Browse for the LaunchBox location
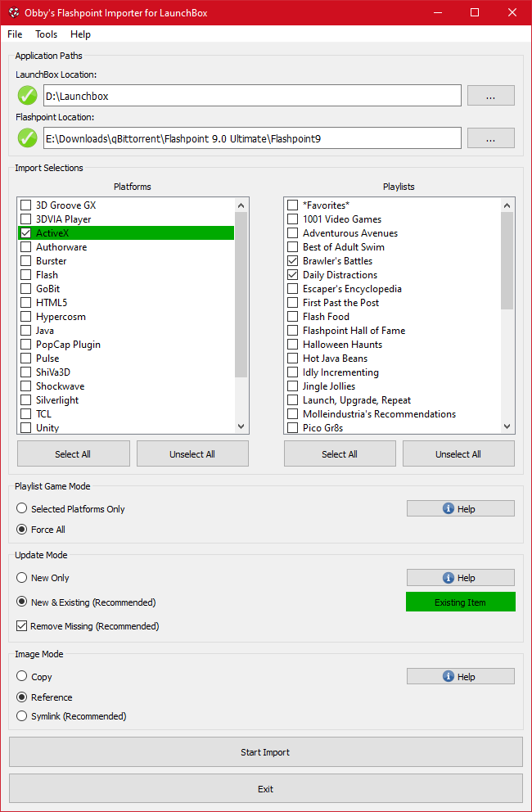 click(x=490, y=96)
